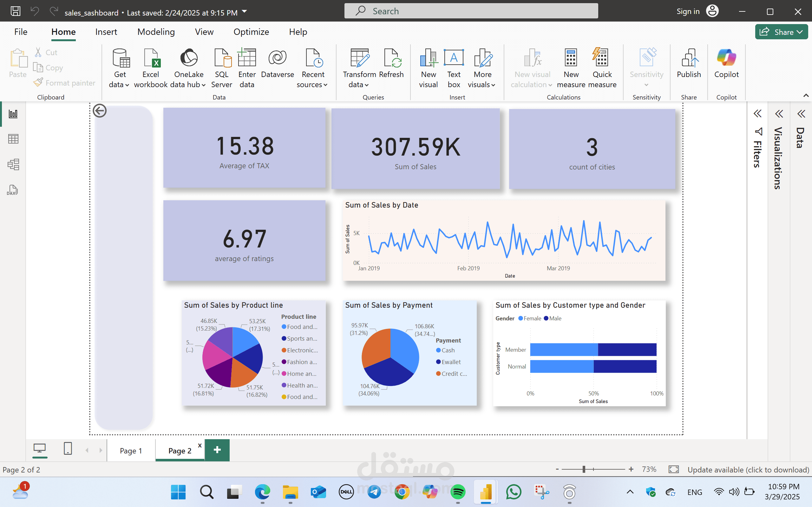Adjust the zoom level slider
This screenshot has width=812, height=507.
(x=584, y=469)
